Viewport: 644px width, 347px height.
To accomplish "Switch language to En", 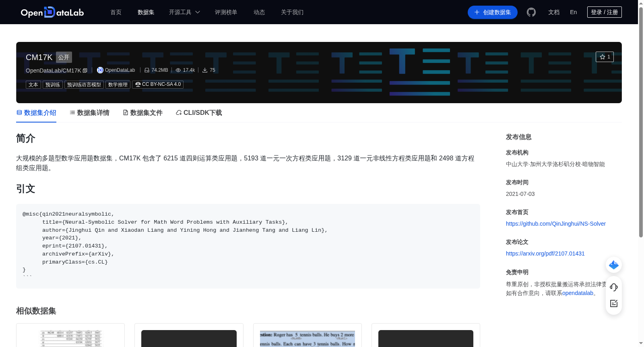I will (x=574, y=12).
